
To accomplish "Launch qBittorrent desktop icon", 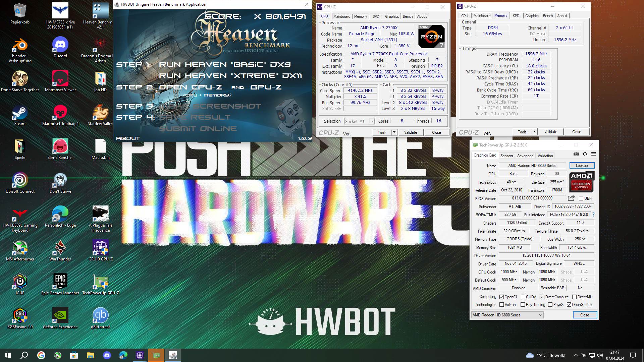I will click(101, 318).
